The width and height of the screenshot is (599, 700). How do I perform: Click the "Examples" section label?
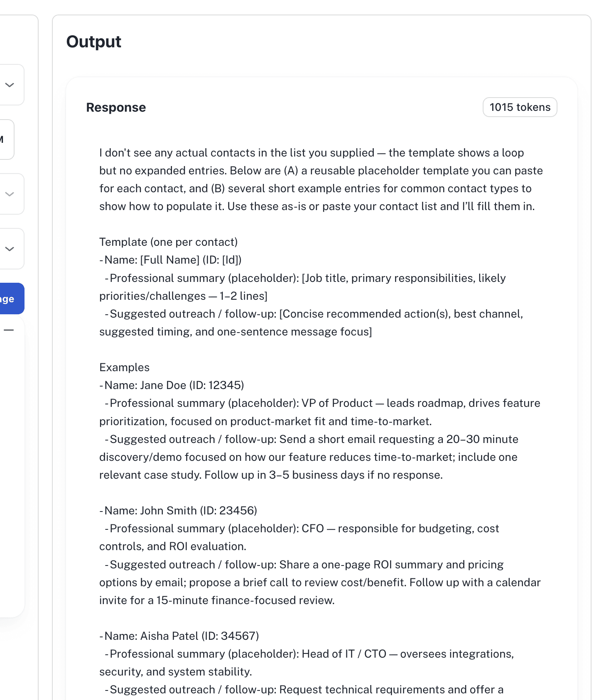[x=124, y=367]
